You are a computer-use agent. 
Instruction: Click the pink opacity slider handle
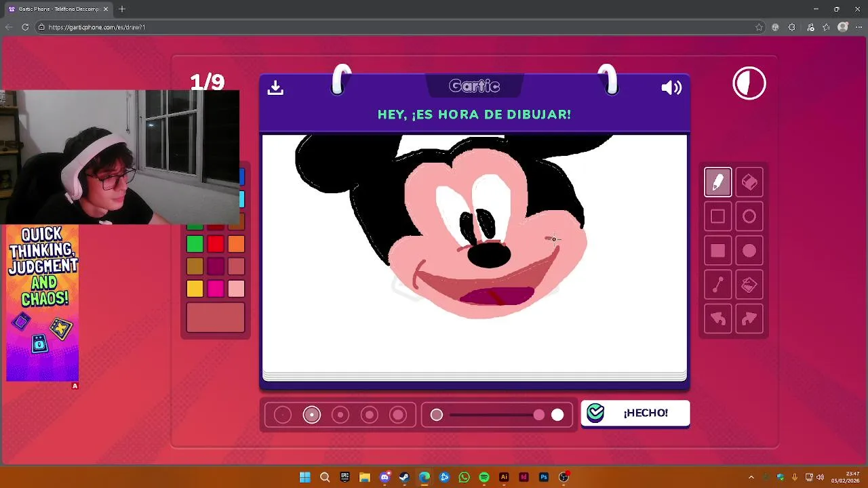[538, 415]
